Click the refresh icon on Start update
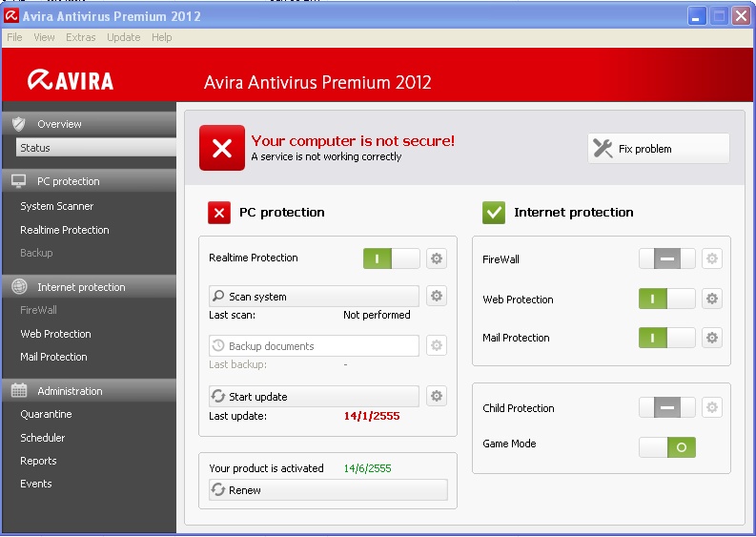The image size is (756, 537). 218,396
